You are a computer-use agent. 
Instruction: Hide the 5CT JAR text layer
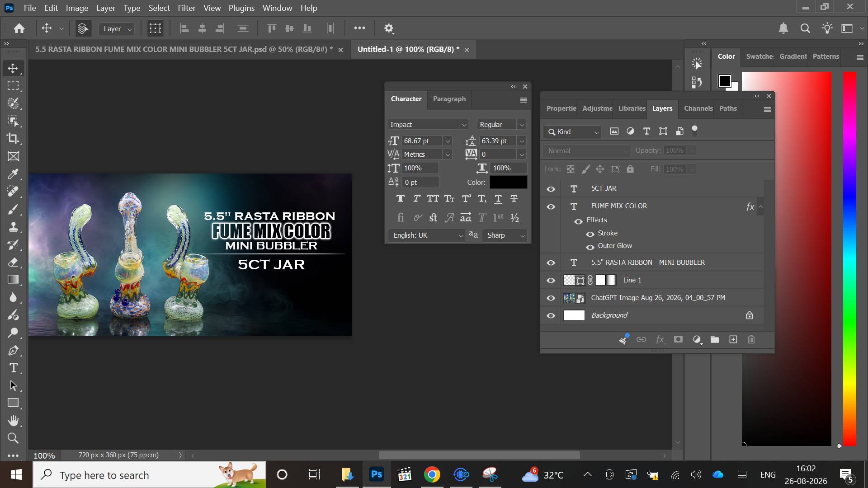pyautogui.click(x=551, y=189)
